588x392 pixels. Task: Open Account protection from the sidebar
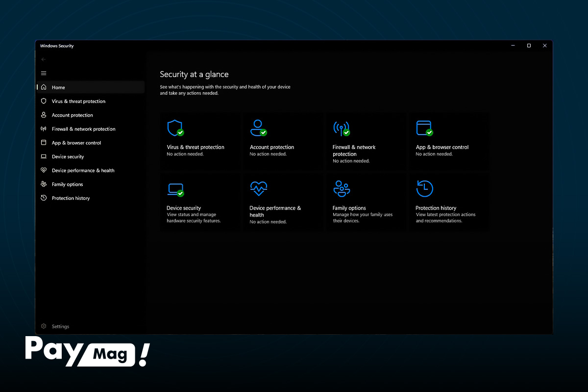[72, 115]
